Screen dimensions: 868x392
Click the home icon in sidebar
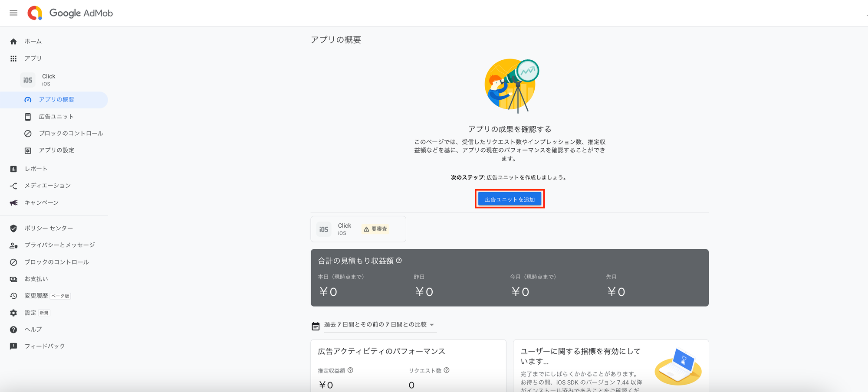[13, 42]
